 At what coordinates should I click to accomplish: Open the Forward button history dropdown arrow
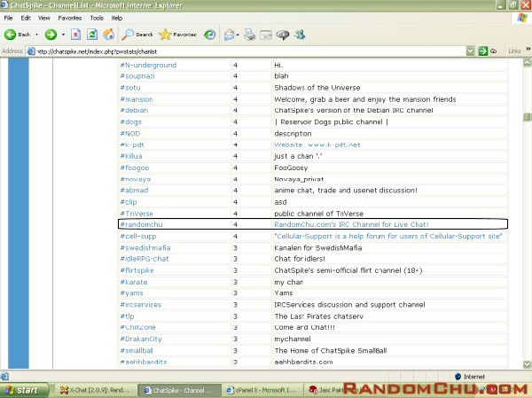click(63, 35)
